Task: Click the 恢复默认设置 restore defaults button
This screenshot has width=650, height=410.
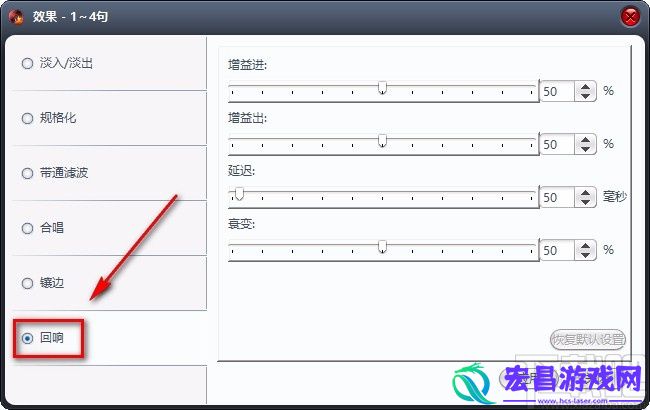Action: [x=588, y=340]
